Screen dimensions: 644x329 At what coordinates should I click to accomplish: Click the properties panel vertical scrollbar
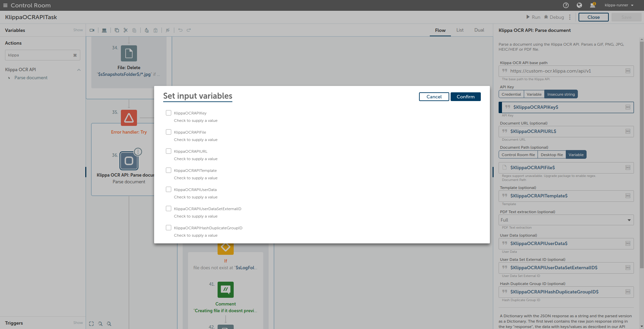[642, 154]
